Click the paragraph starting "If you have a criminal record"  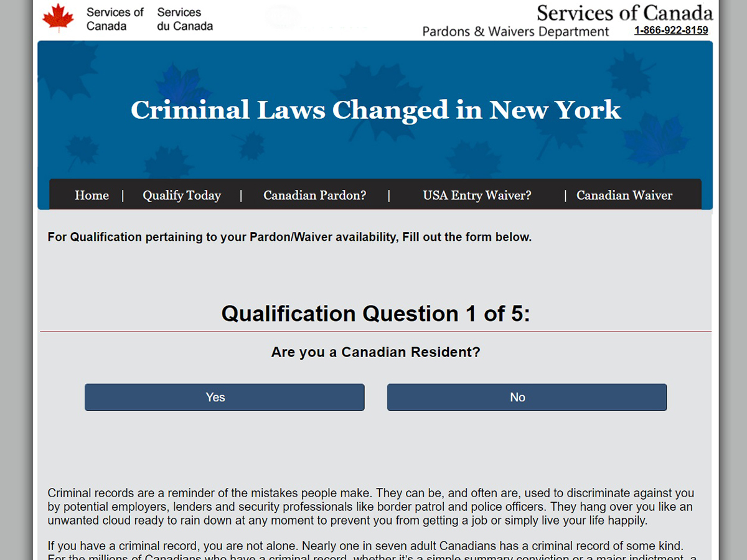371,553
